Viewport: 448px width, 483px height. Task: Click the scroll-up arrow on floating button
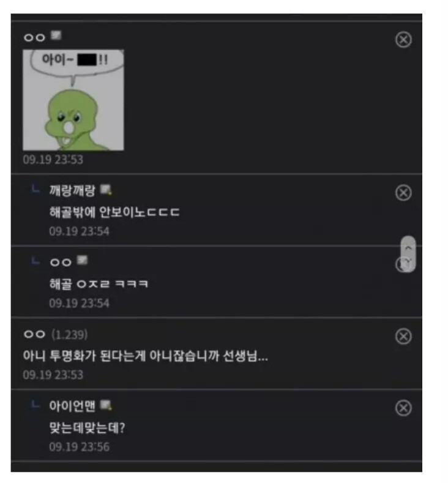tap(408, 247)
